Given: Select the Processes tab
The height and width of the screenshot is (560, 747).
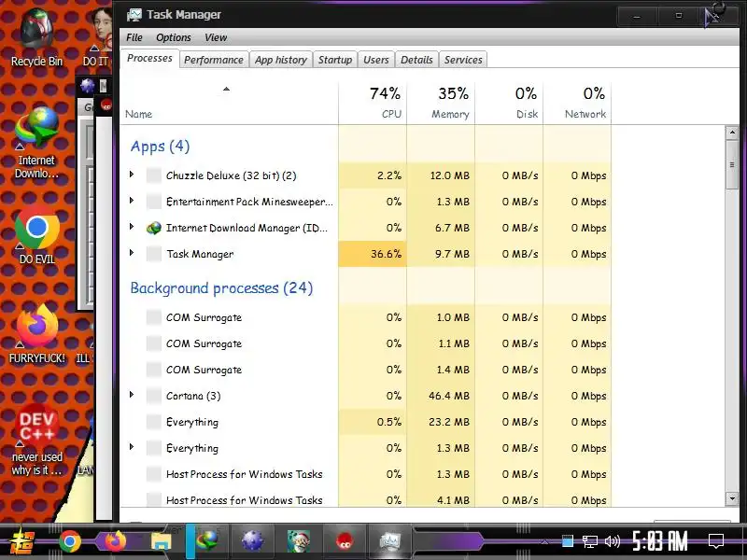Looking at the screenshot, I should point(149,58).
